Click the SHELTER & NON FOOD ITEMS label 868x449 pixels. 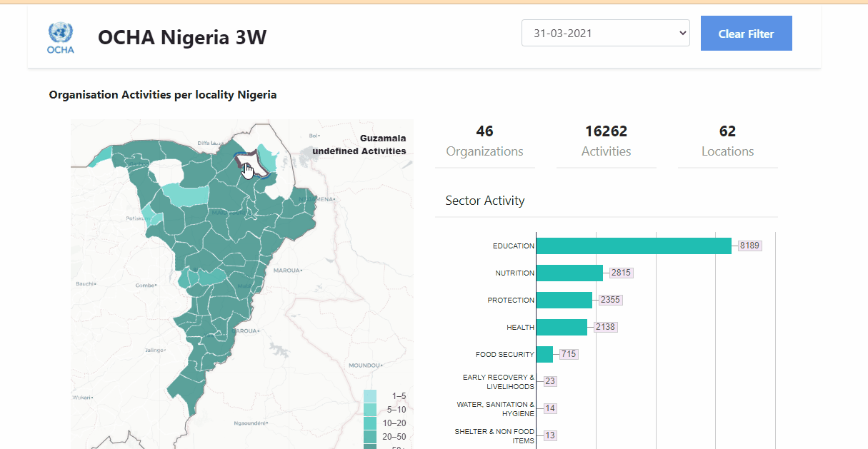(494, 436)
